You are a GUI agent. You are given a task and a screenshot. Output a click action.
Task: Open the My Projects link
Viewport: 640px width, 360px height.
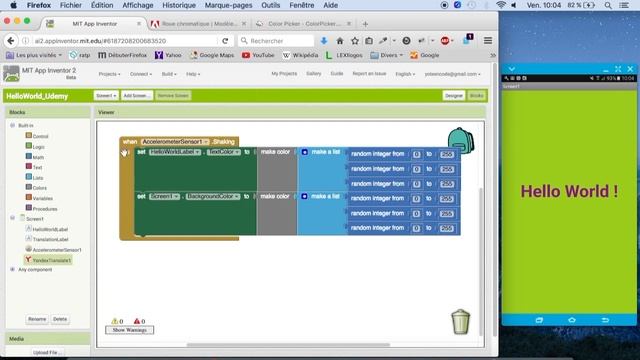tap(284, 73)
